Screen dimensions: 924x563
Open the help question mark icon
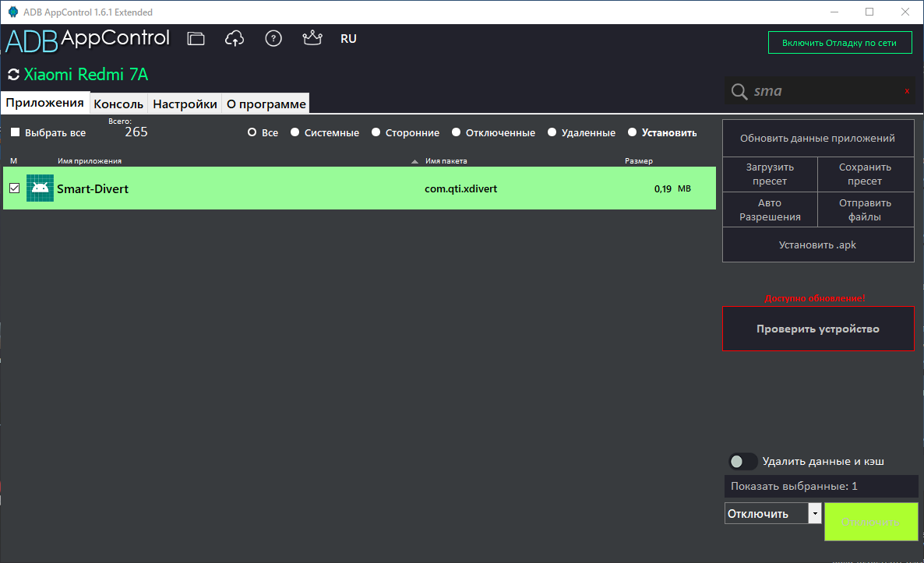[273, 39]
